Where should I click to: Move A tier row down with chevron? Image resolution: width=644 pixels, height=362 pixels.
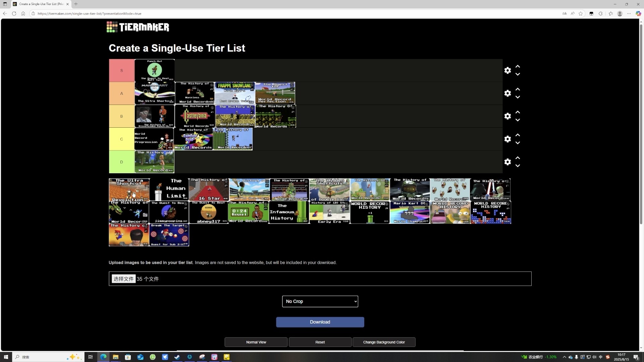click(x=518, y=97)
